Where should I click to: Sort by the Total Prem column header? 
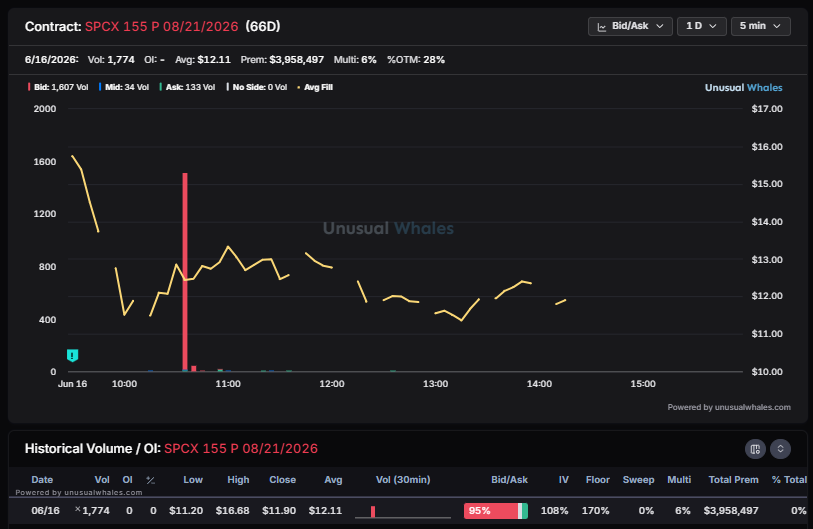734,480
